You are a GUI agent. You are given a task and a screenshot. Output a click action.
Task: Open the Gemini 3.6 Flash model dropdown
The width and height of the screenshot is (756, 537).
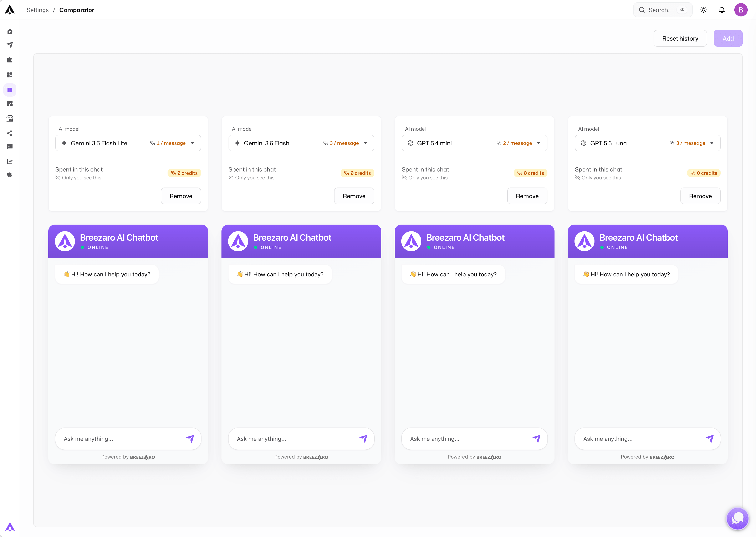301,143
